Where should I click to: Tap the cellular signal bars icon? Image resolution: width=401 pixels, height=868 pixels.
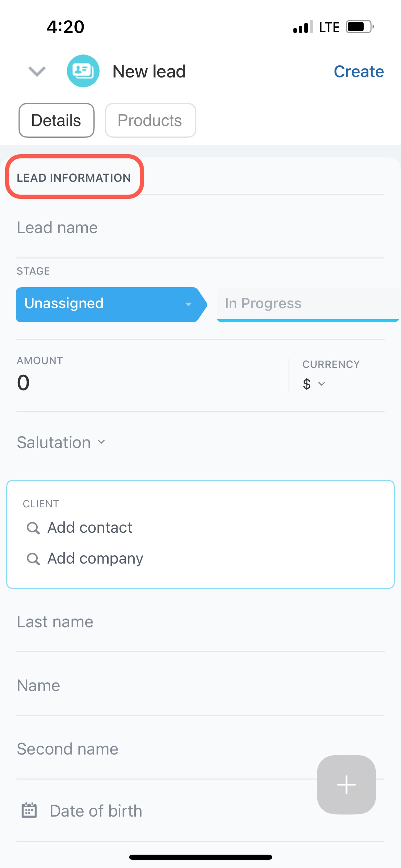(303, 27)
